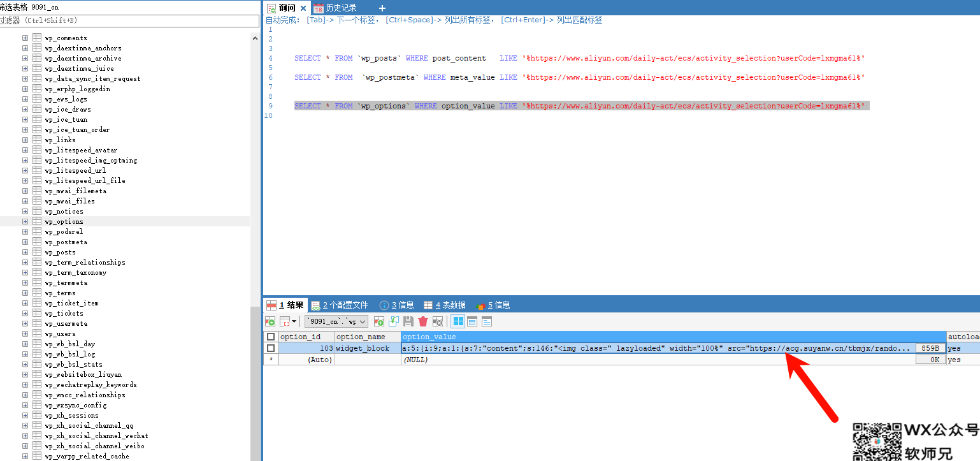Click the table icon beside wp_notices
Screen dimensions: 980x461
pos(37,211)
